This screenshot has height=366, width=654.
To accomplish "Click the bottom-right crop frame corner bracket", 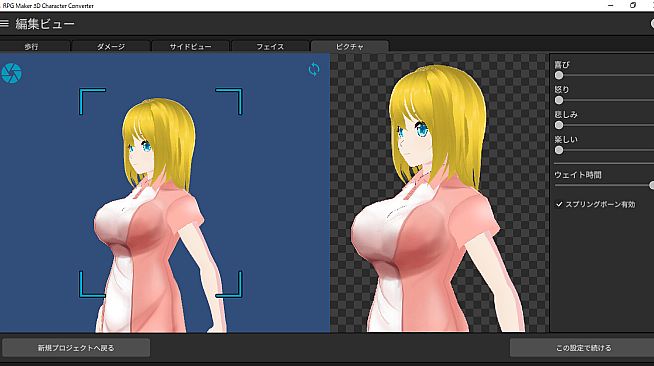I will click(229, 284).
